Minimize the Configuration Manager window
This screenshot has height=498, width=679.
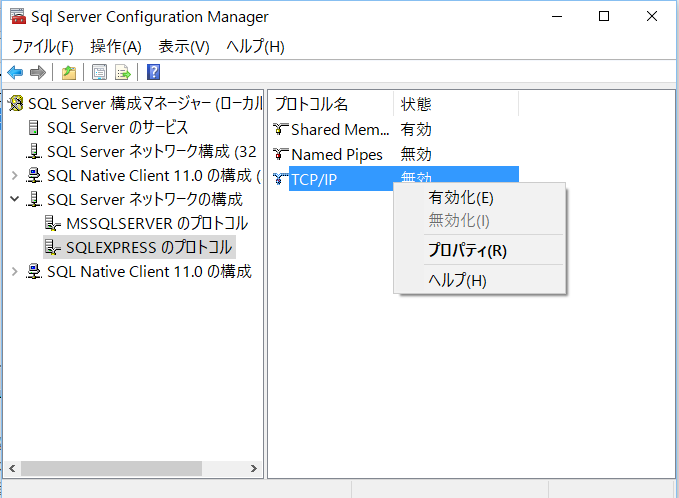click(557, 16)
